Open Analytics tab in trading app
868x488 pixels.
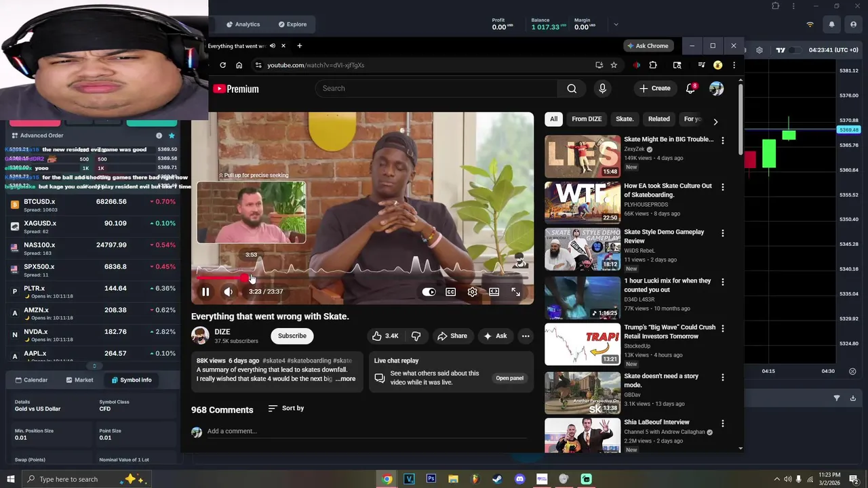(x=241, y=24)
